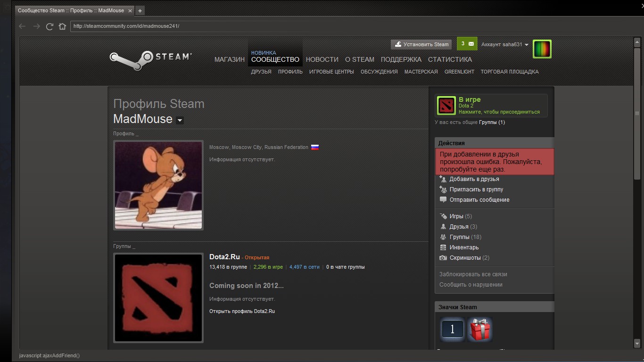
Task: Open the account avatar in the header
Action: 542,49
